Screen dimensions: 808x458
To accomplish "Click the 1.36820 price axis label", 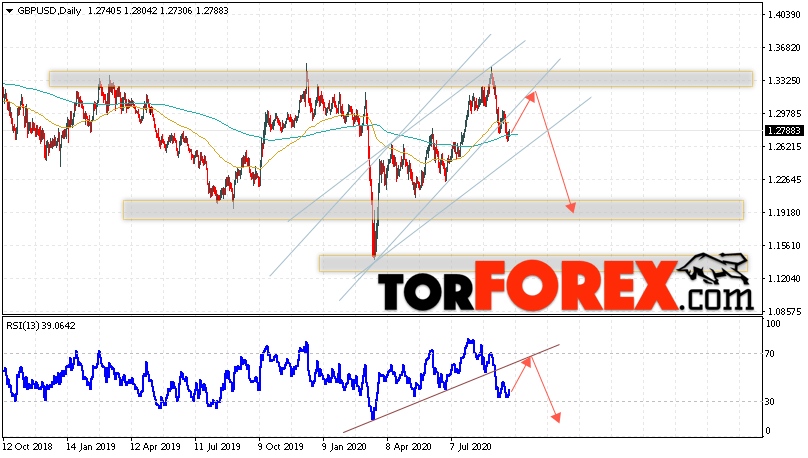I will click(x=783, y=48).
